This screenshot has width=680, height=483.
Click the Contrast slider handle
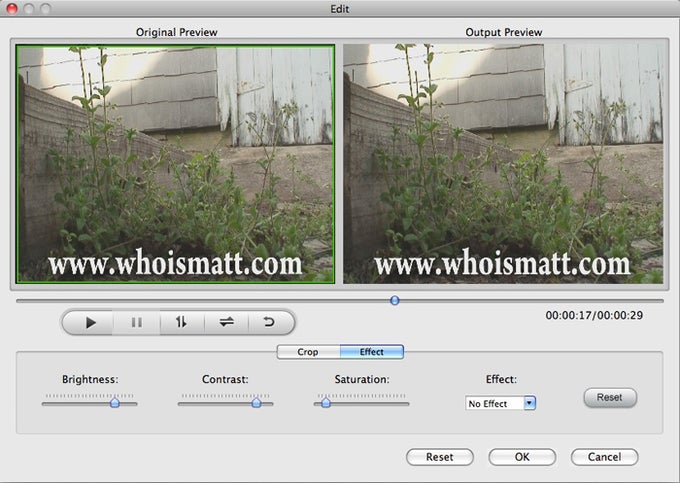(x=256, y=402)
